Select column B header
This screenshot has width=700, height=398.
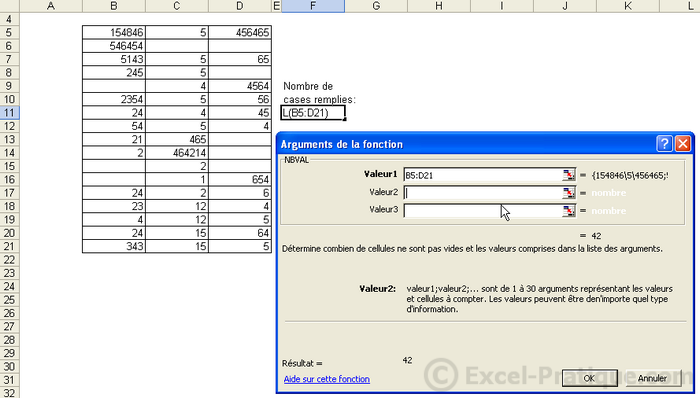[x=114, y=6]
